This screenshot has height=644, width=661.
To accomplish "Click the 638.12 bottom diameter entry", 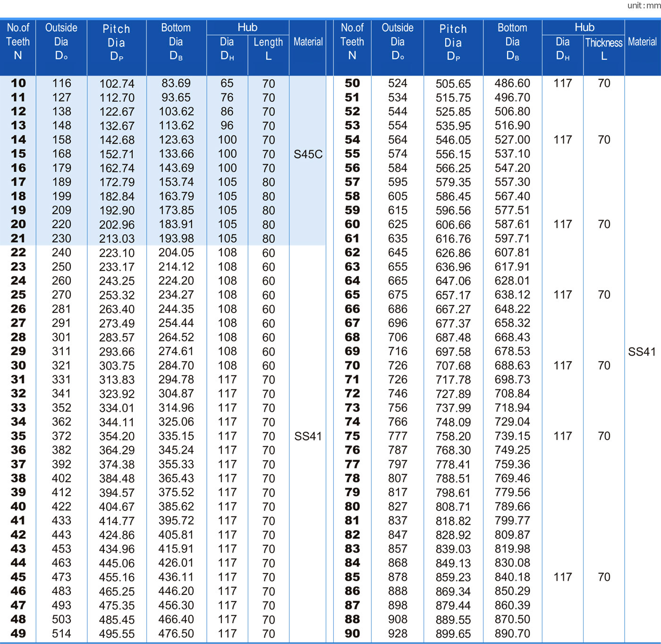I will [512, 295].
